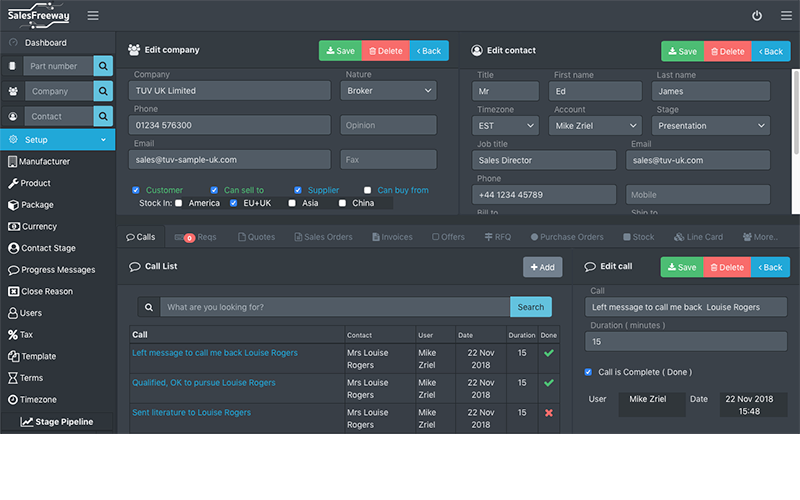Uncheck the Can sell to checkbox

point(214,190)
